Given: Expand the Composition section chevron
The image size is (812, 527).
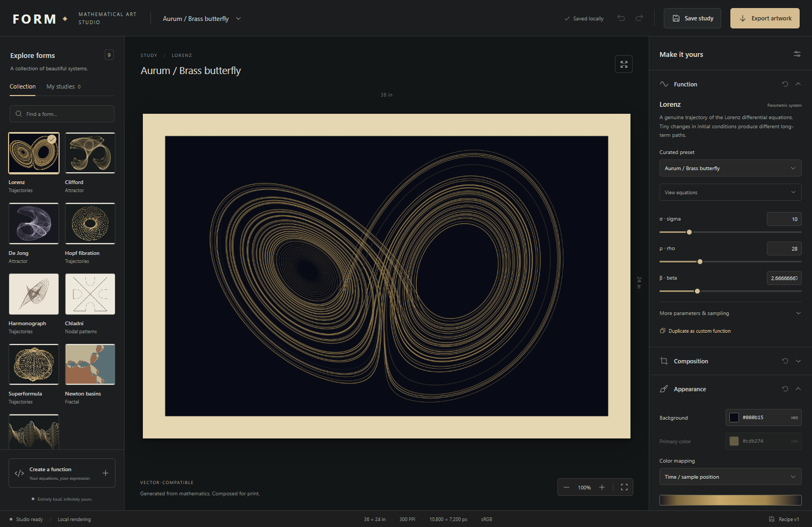Looking at the screenshot, I should tap(798, 361).
